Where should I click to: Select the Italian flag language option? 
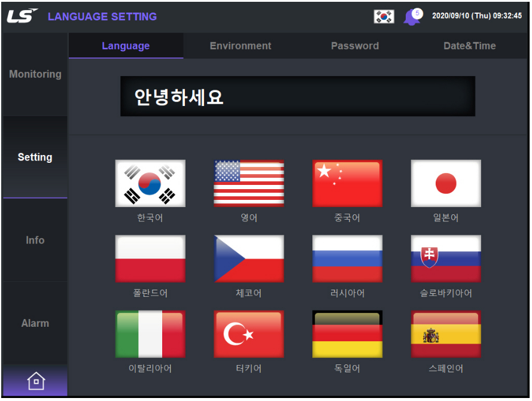150,334
